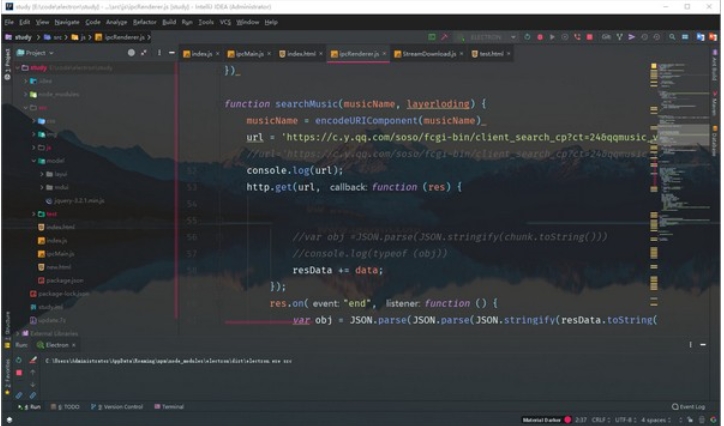Image resolution: width=724 pixels, height=426 pixels.
Task: Expand the test folder in tree
Action: coord(34,214)
